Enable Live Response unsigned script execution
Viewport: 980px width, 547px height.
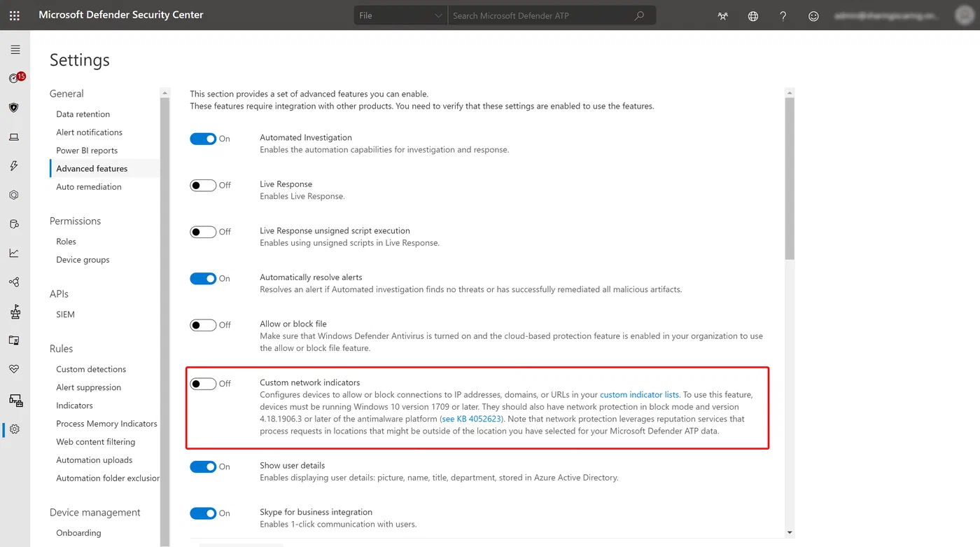[x=203, y=232]
